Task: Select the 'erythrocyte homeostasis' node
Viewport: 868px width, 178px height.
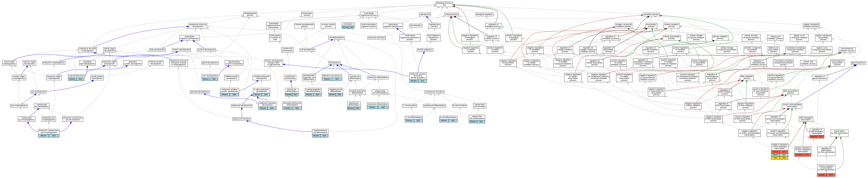Action: tap(290, 78)
